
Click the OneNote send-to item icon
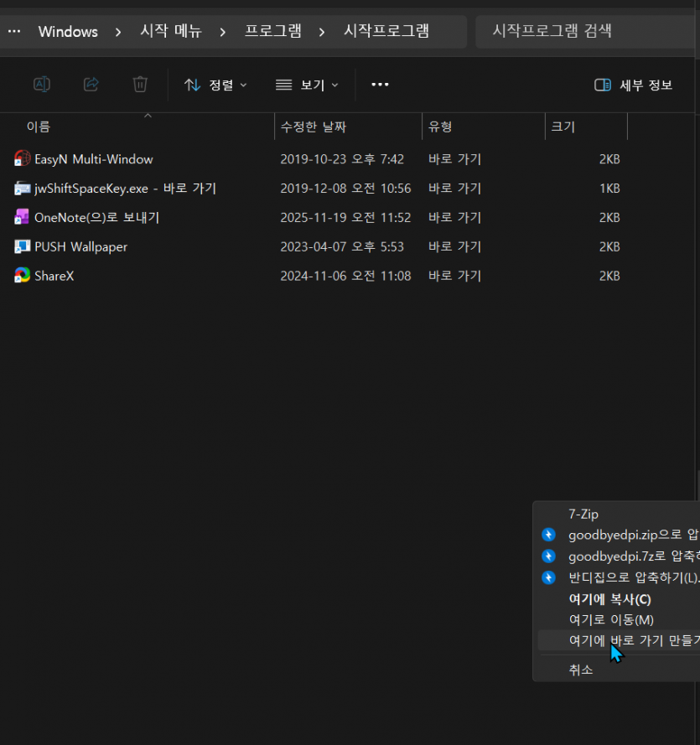(21, 217)
